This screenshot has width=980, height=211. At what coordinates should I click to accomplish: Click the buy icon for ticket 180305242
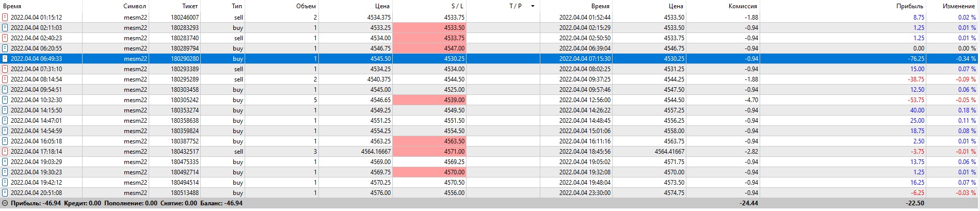pos(5,100)
